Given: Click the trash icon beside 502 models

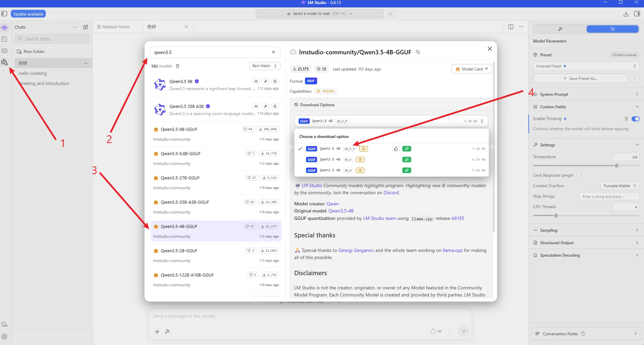Looking at the screenshot, I should click(x=178, y=66).
